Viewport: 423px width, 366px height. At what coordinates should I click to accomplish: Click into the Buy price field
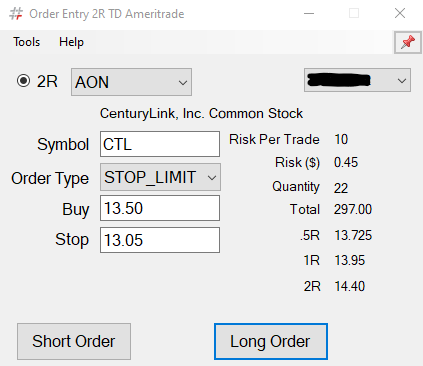point(160,208)
